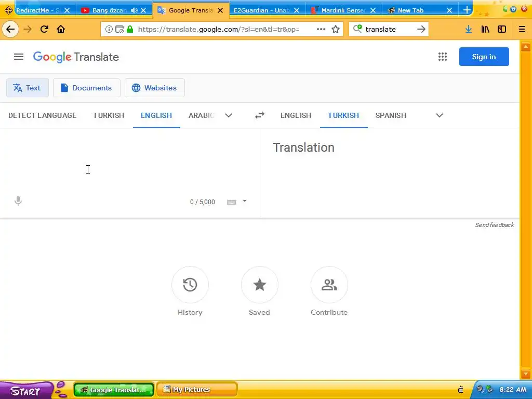Toggle the sidebar view icon
The image size is (532, 399).
[x=502, y=29]
